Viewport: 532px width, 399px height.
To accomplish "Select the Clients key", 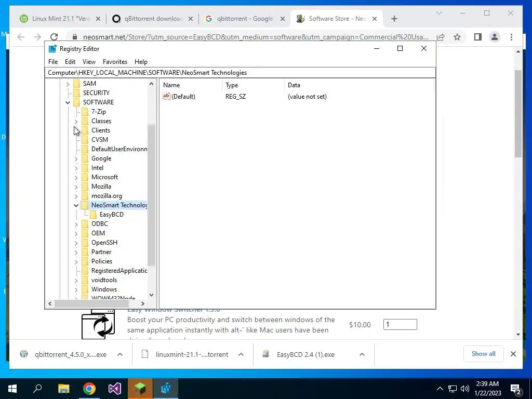I will point(101,130).
